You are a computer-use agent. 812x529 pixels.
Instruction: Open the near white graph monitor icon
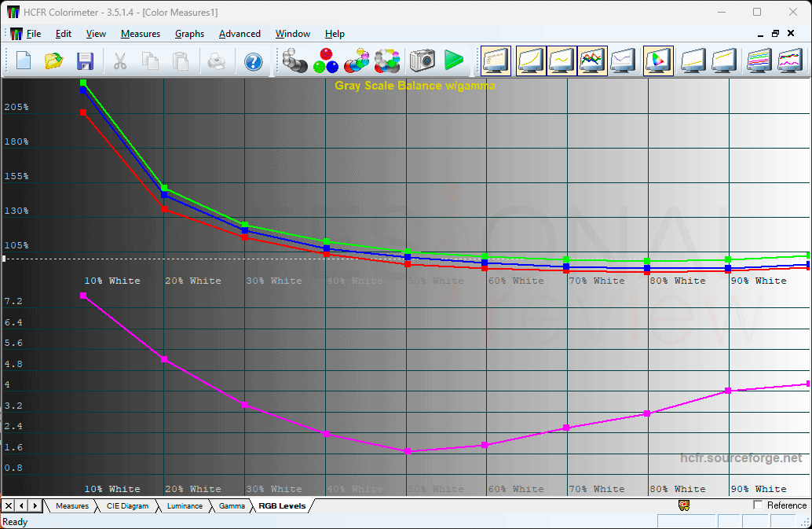pyautogui.click(x=724, y=61)
